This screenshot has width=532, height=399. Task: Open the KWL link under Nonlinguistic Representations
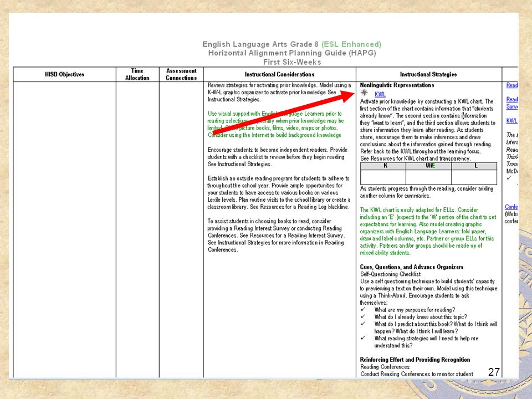click(x=380, y=94)
